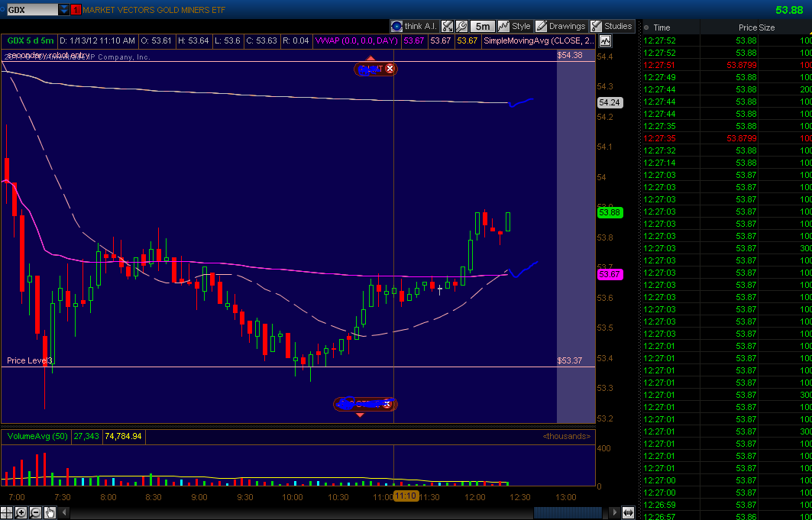Open chart settings with the wrench icon

click(x=461, y=27)
